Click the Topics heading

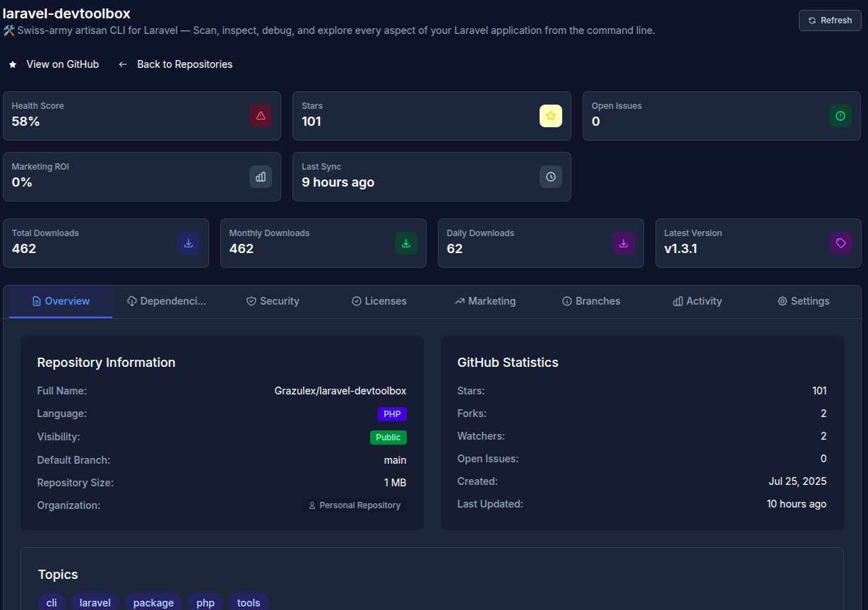coord(58,575)
